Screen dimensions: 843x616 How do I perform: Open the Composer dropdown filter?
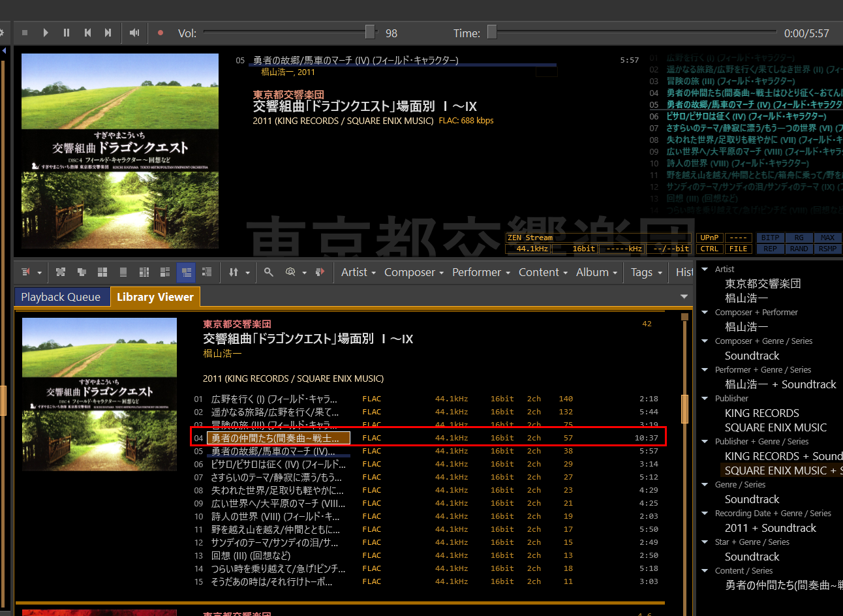pyautogui.click(x=414, y=272)
